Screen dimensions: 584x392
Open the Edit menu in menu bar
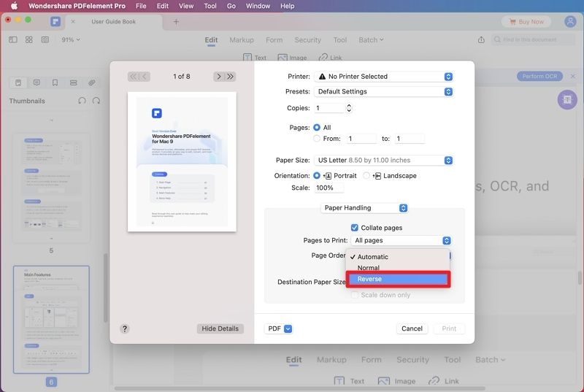(x=162, y=6)
